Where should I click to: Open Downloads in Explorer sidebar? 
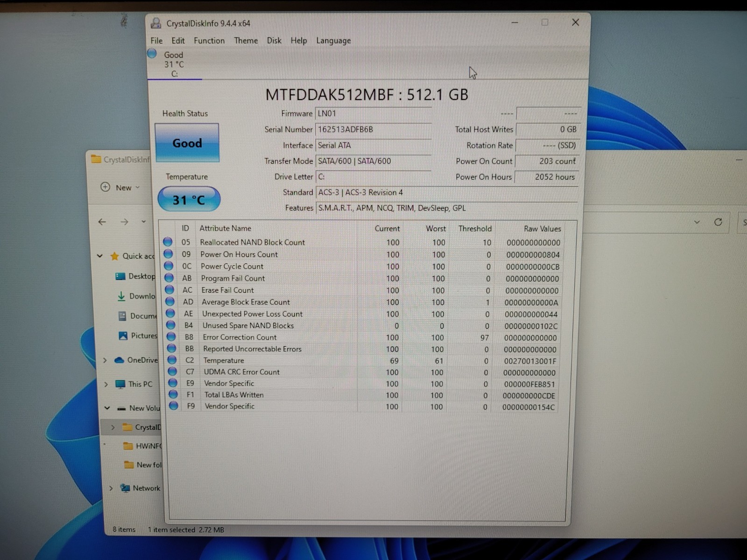point(136,296)
